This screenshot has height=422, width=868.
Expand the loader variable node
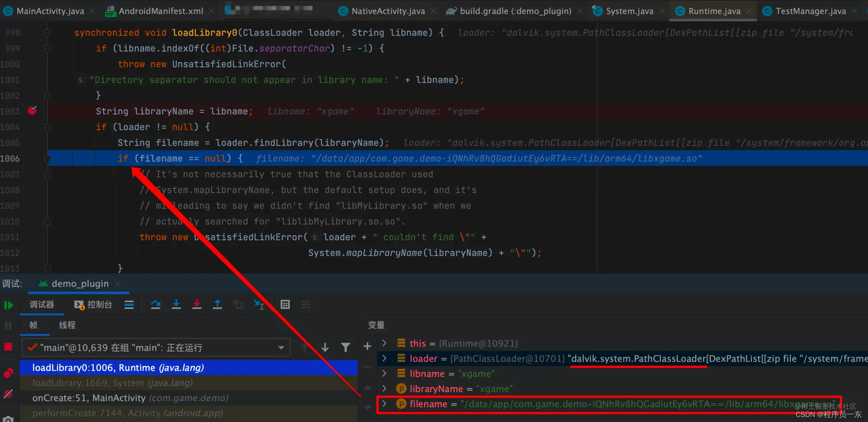(384, 358)
